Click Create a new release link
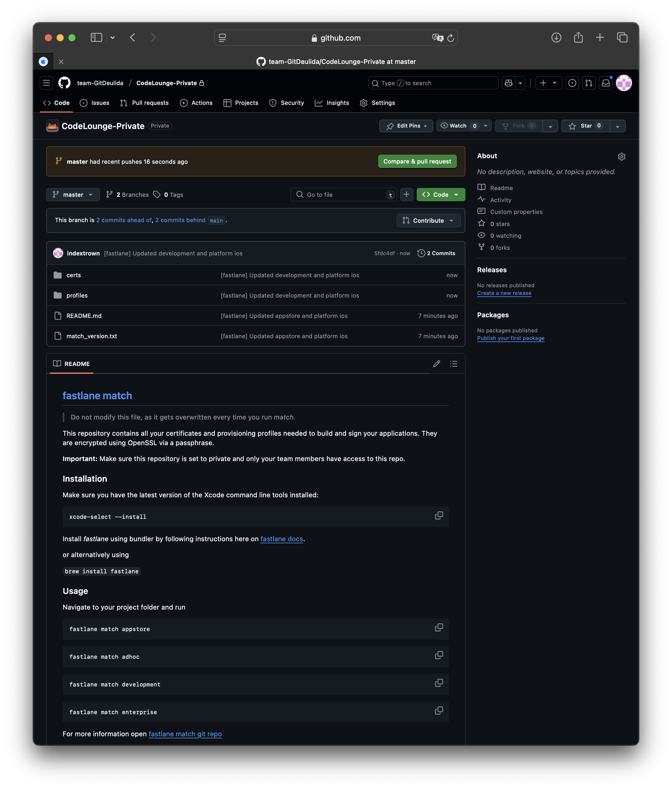The image size is (672, 789). click(504, 293)
